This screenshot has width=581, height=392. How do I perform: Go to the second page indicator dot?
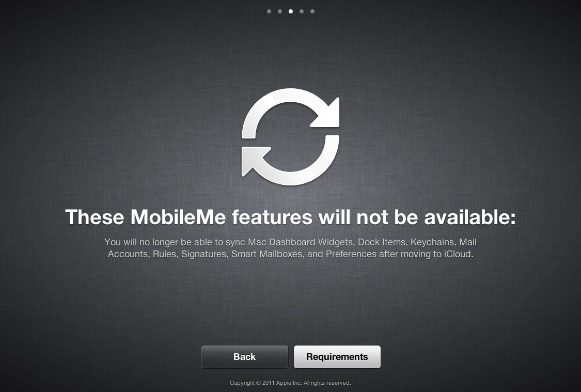pyautogui.click(x=280, y=11)
